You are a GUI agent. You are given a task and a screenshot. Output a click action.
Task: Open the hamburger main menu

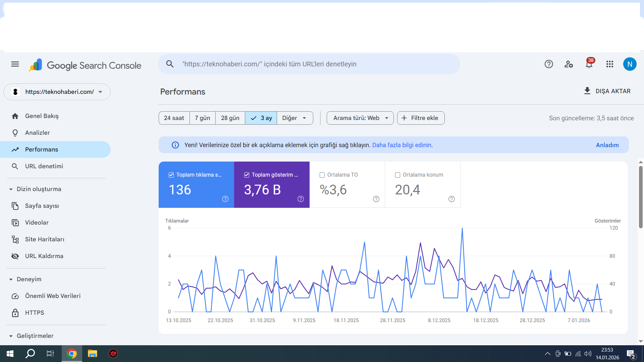(x=15, y=64)
